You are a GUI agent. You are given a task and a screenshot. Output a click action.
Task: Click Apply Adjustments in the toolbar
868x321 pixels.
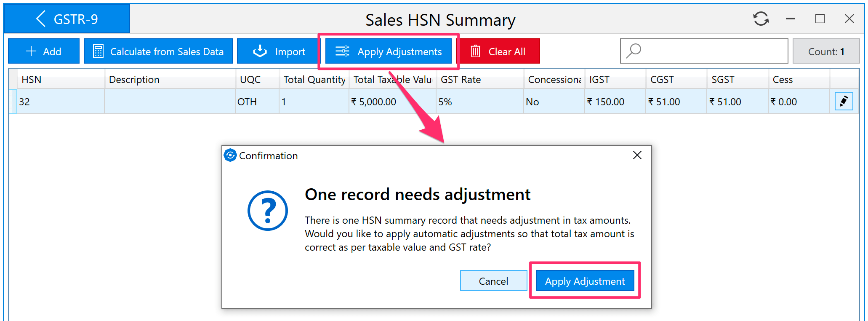tap(388, 51)
